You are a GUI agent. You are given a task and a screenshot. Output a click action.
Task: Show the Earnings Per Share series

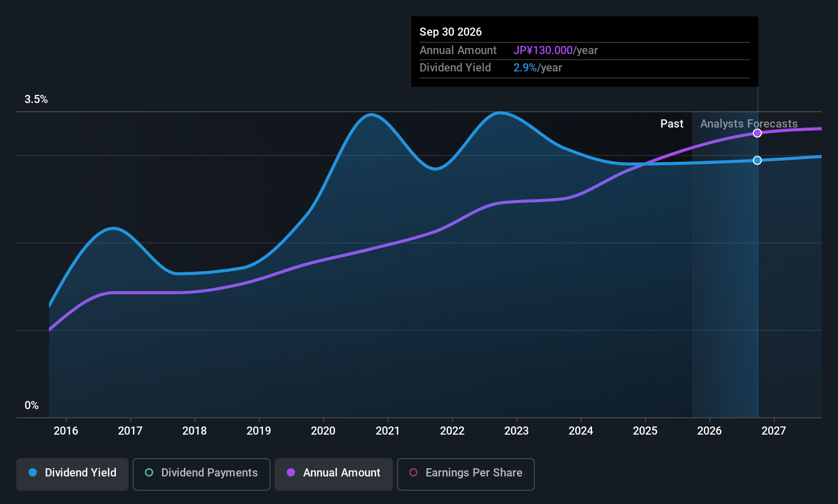coord(465,474)
